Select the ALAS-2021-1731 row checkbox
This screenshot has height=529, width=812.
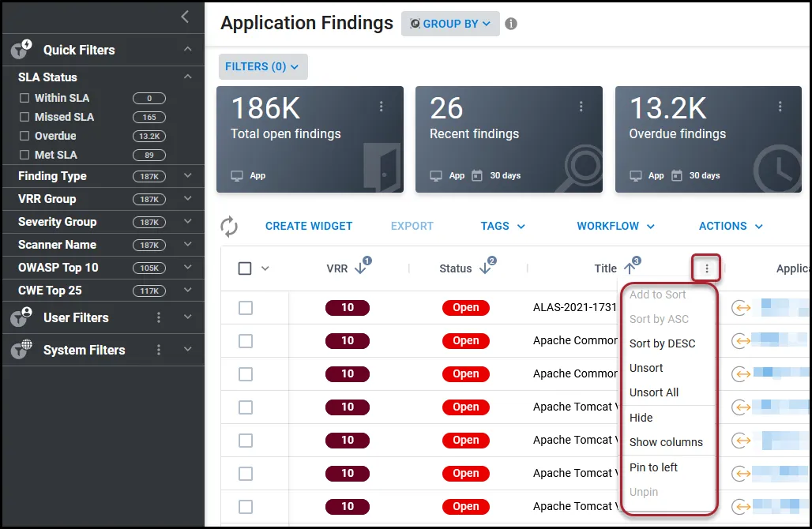point(246,308)
